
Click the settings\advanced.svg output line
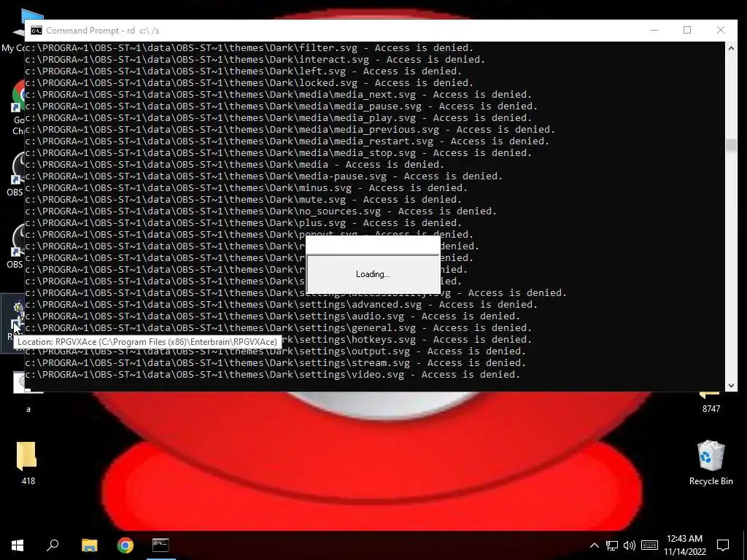(281, 305)
